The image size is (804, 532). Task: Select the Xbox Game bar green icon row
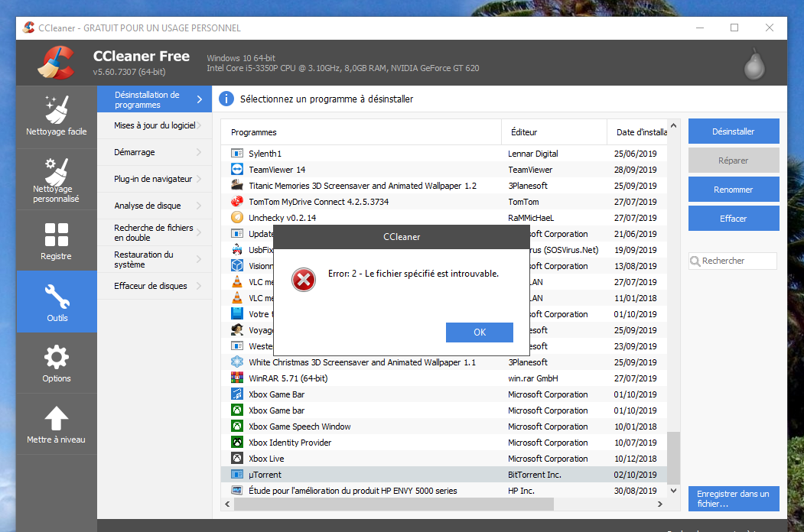[x=444, y=410]
